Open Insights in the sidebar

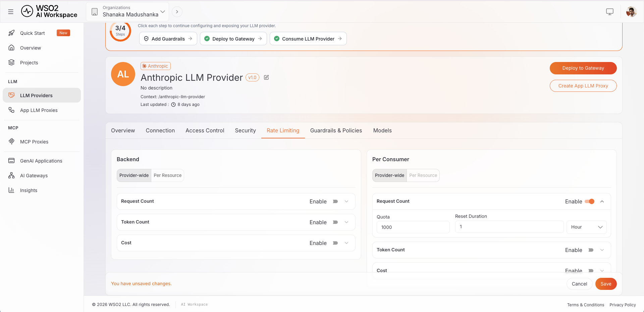click(42, 190)
